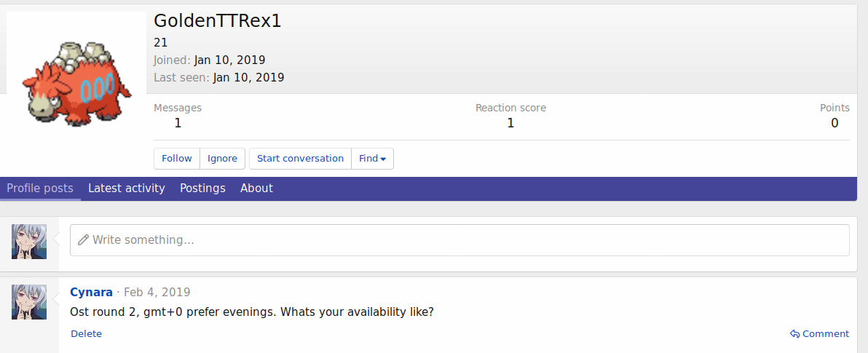This screenshot has height=353, width=868.
Task: Comment on Cynara's profile post
Action: point(819,334)
